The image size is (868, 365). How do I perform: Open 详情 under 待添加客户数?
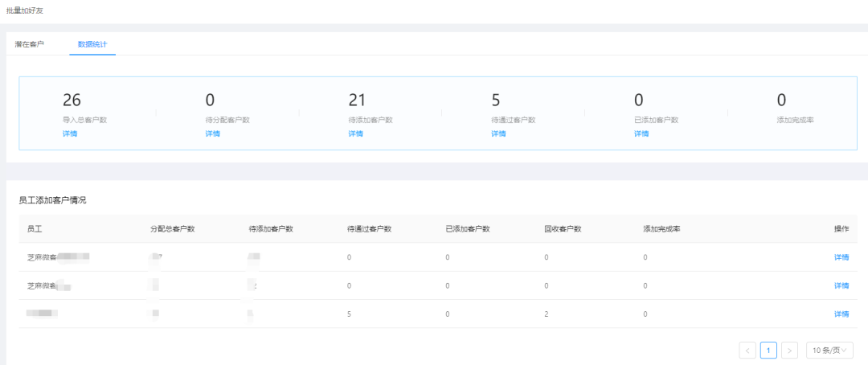click(355, 133)
